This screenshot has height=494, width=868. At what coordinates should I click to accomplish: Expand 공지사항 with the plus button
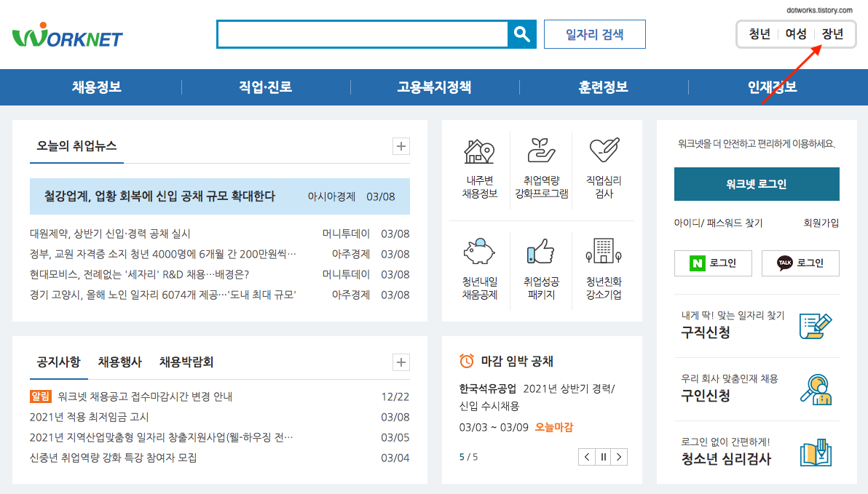(x=401, y=362)
